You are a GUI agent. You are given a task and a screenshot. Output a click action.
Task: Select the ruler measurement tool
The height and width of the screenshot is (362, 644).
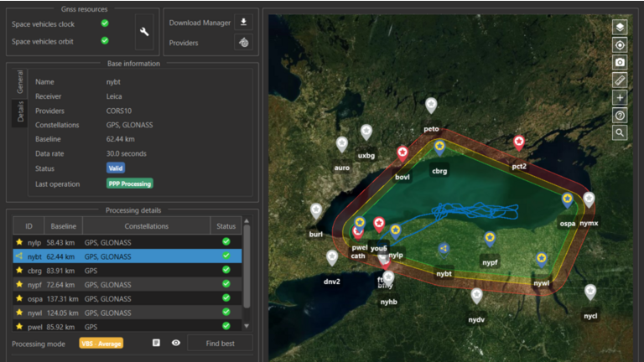pyautogui.click(x=620, y=80)
